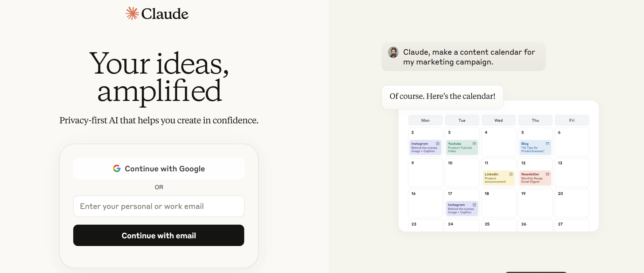This screenshot has width=644, height=273.
Task: Open the Youtube Product Tutorial Video event text
Action: [460, 148]
